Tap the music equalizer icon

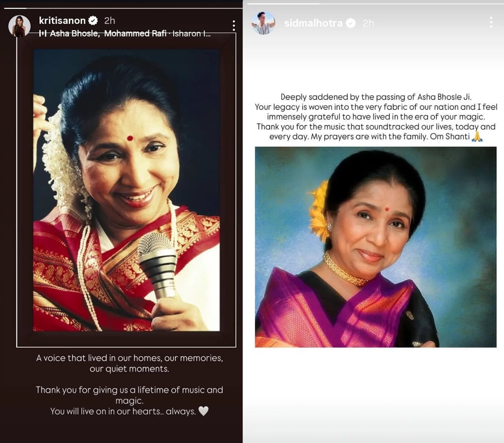click(42, 33)
